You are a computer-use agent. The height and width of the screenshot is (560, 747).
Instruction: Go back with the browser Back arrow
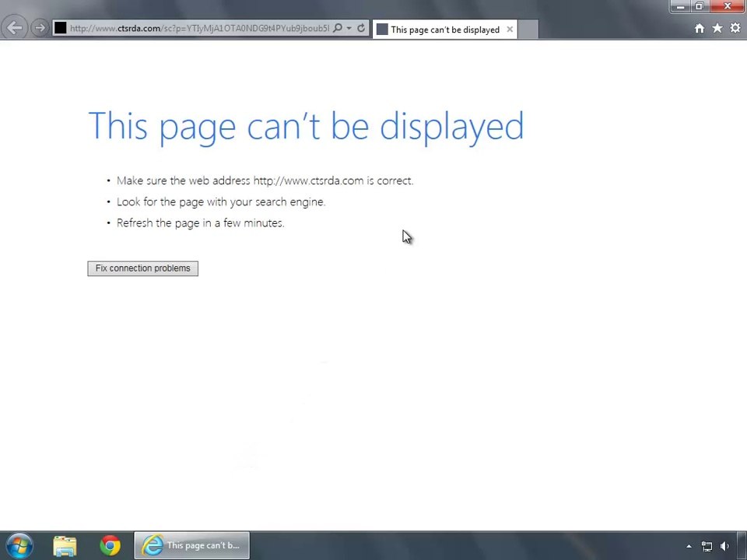[x=14, y=28]
